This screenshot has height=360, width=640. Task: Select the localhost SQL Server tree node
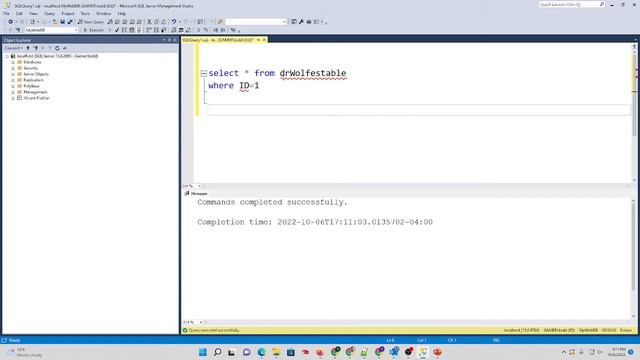57,56
